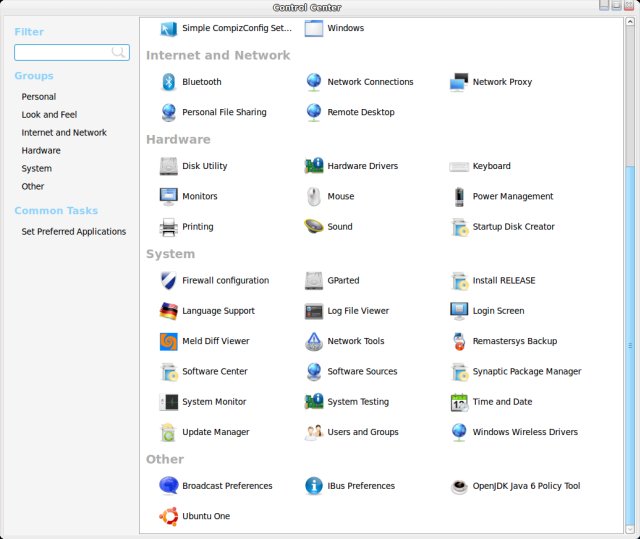The height and width of the screenshot is (539, 640).
Task: Click Set Preferred Applications task
Action: click(74, 232)
